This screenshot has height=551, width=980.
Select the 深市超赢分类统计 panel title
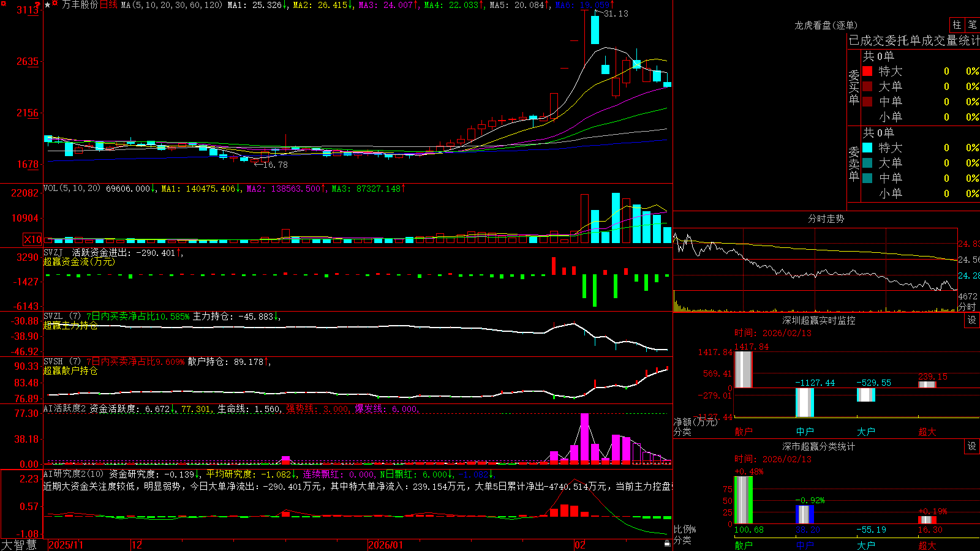pos(818,446)
